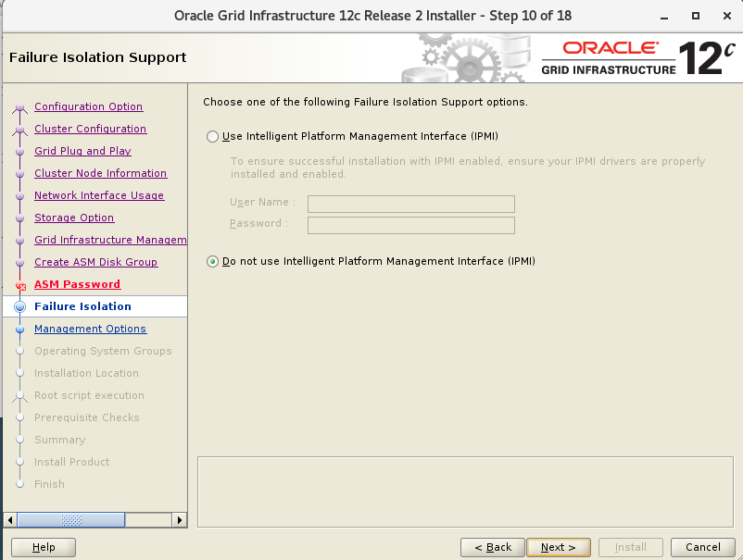
Task: Click the IPMI User Name field
Action: coord(410,204)
